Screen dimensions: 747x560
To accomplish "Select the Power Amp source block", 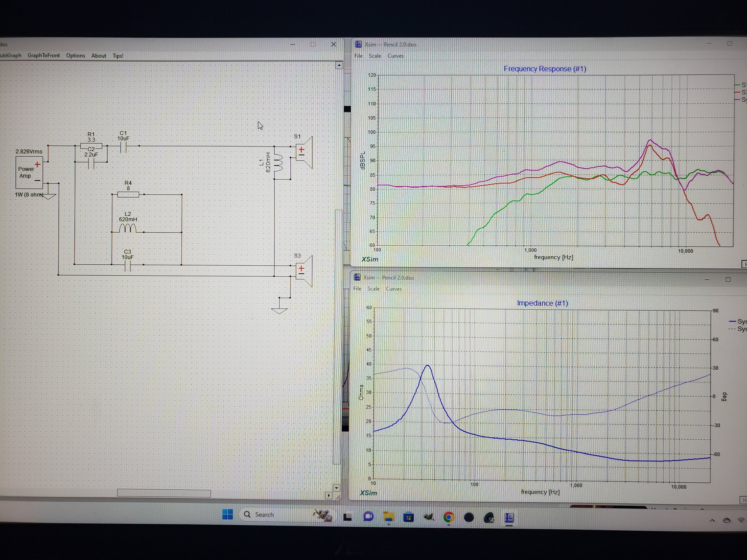I will 29,172.
